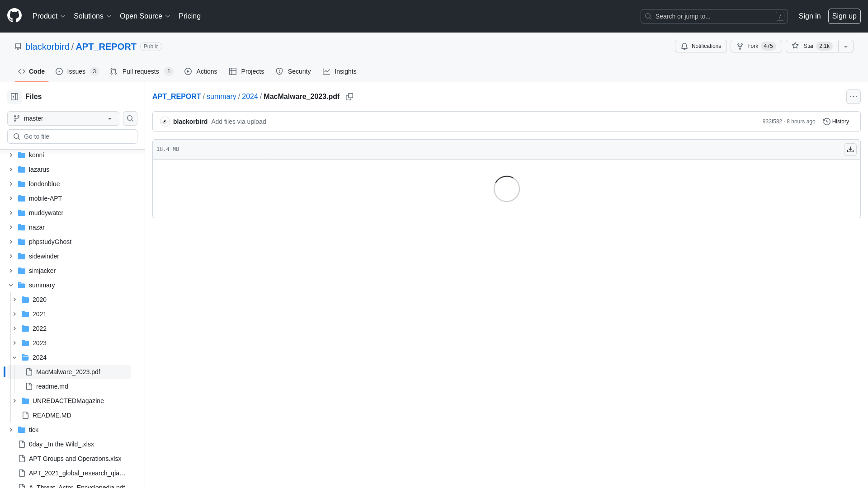Open blackorbird owner link in header
868x488 pixels.
pyautogui.click(x=47, y=47)
